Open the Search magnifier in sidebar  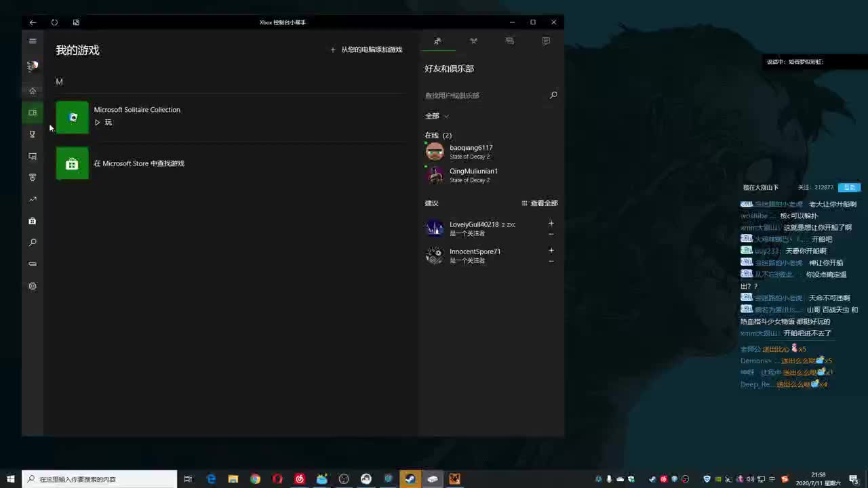pyautogui.click(x=33, y=243)
